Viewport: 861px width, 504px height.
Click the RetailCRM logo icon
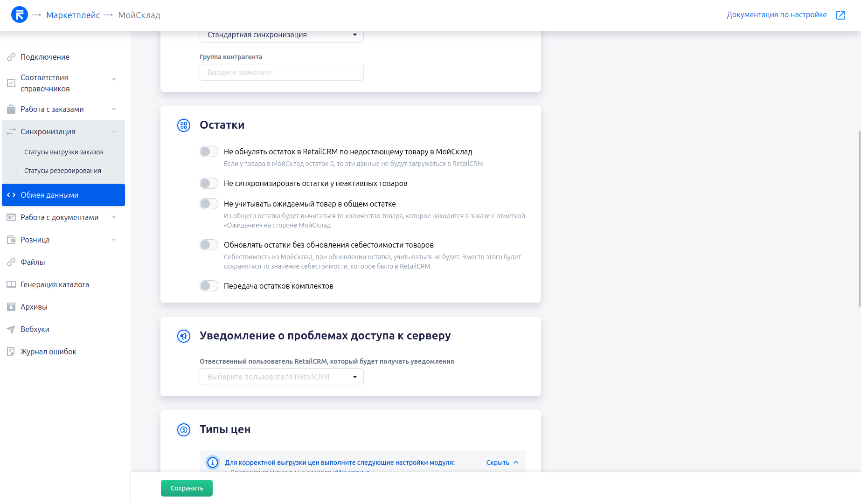[x=19, y=15]
